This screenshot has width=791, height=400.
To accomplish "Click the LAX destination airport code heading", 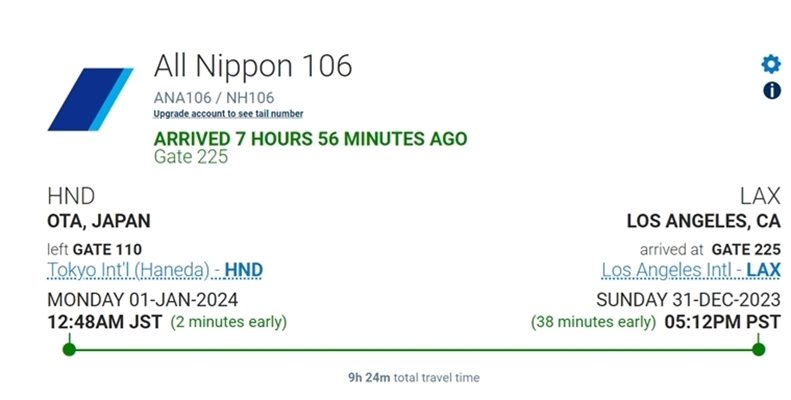I will coord(759,196).
